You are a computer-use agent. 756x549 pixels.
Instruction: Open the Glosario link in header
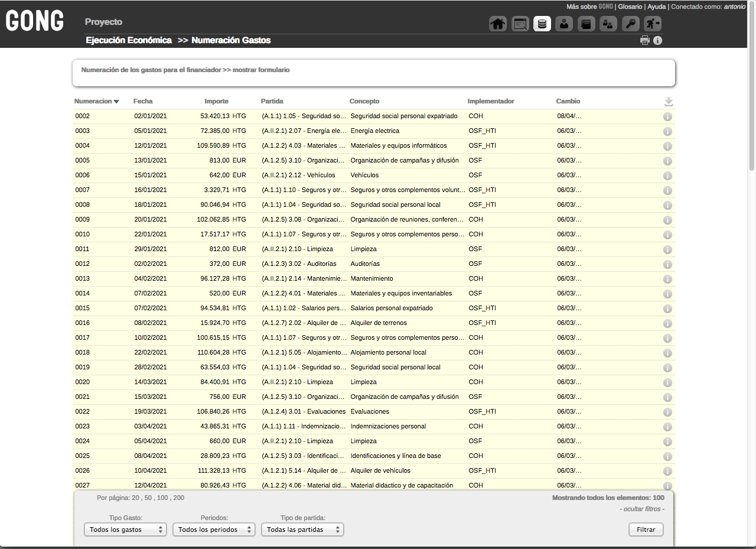coord(630,7)
